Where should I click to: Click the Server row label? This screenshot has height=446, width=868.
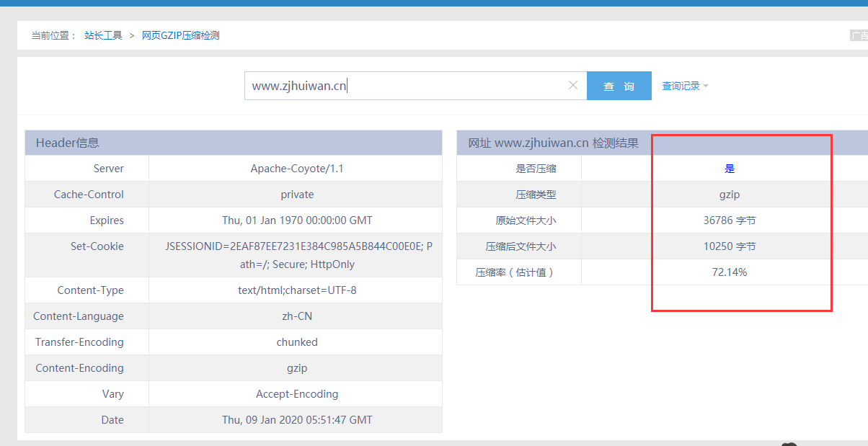109,169
